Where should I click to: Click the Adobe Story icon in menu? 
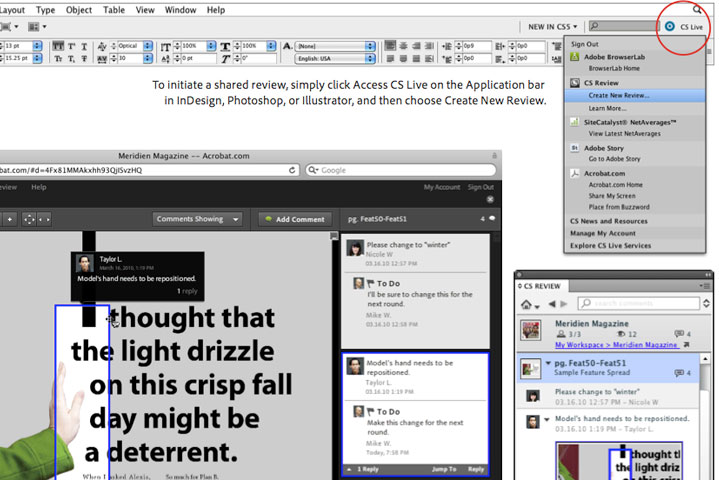tap(575, 148)
